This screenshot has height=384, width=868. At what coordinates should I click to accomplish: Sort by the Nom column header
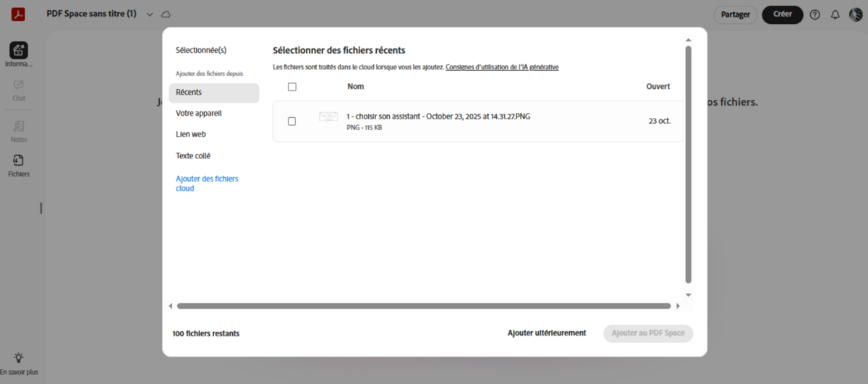355,87
